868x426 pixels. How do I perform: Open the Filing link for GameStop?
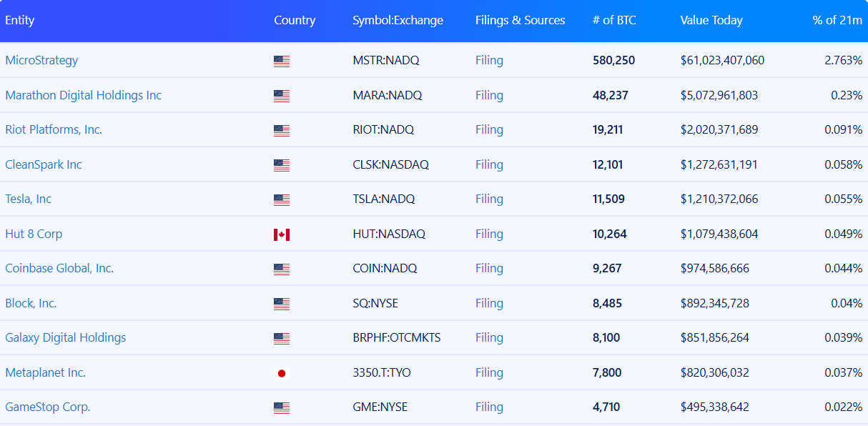click(489, 407)
